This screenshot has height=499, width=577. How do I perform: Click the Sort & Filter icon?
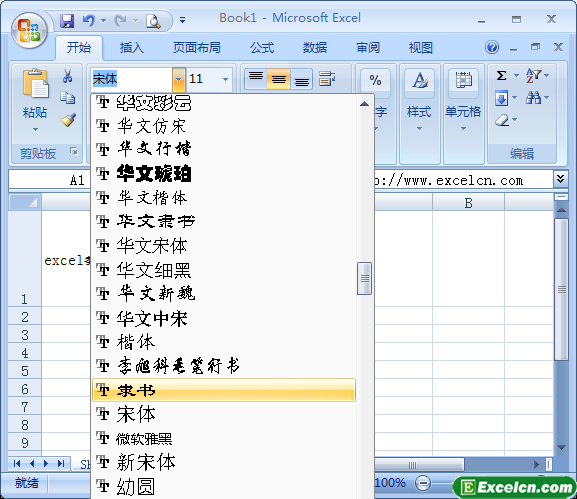(533, 75)
